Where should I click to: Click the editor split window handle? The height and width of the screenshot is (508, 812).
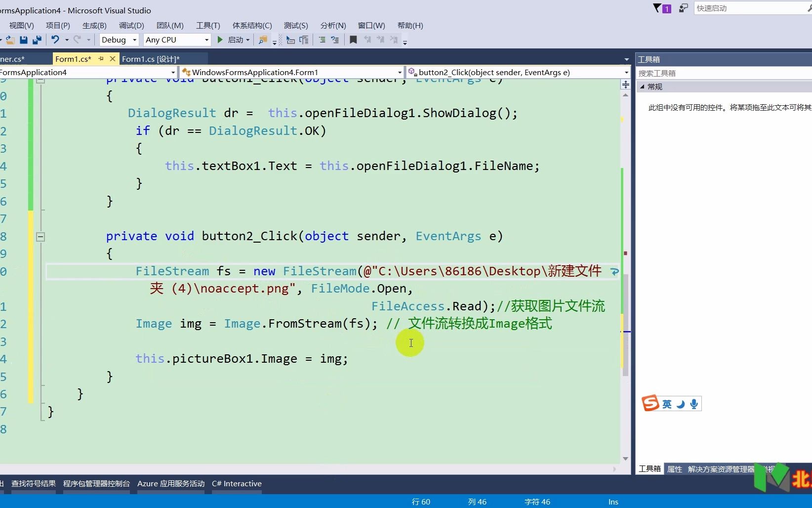point(626,85)
